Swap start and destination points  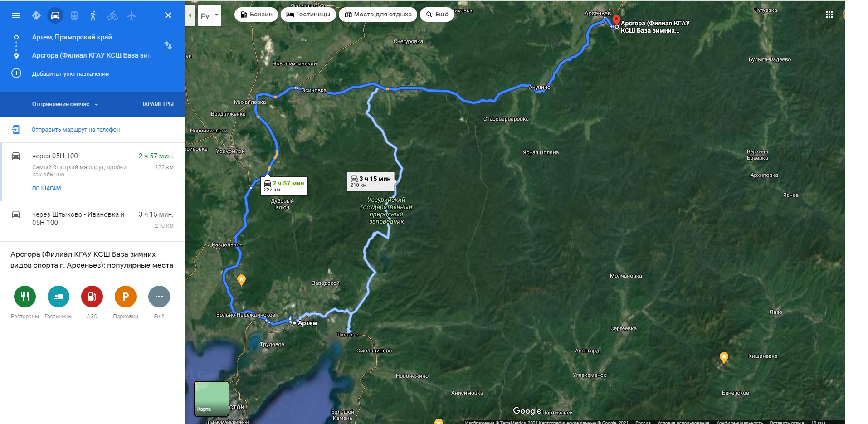pos(168,45)
